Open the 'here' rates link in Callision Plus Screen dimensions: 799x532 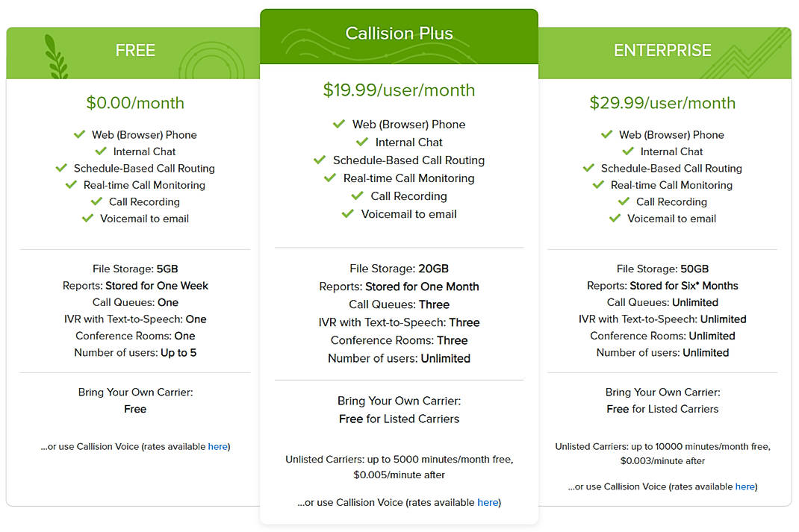click(488, 502)
